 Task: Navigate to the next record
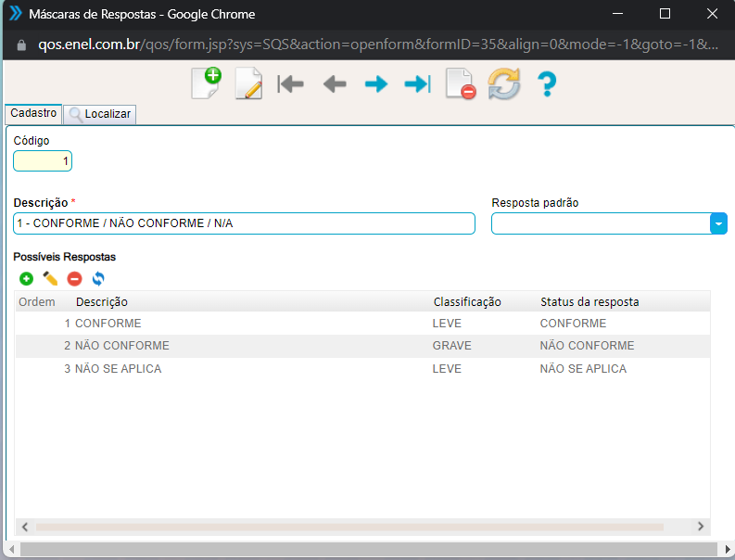375,84
